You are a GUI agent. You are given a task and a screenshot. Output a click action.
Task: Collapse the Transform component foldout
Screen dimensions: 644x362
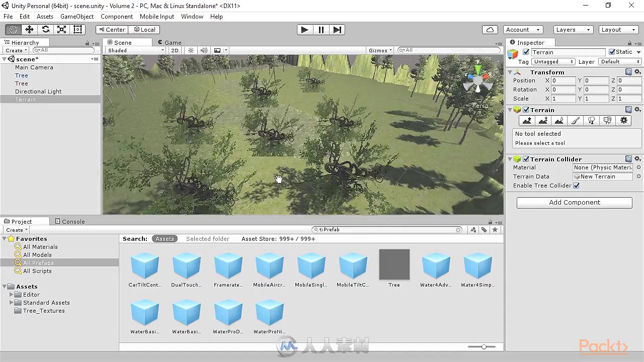[510, 72]
